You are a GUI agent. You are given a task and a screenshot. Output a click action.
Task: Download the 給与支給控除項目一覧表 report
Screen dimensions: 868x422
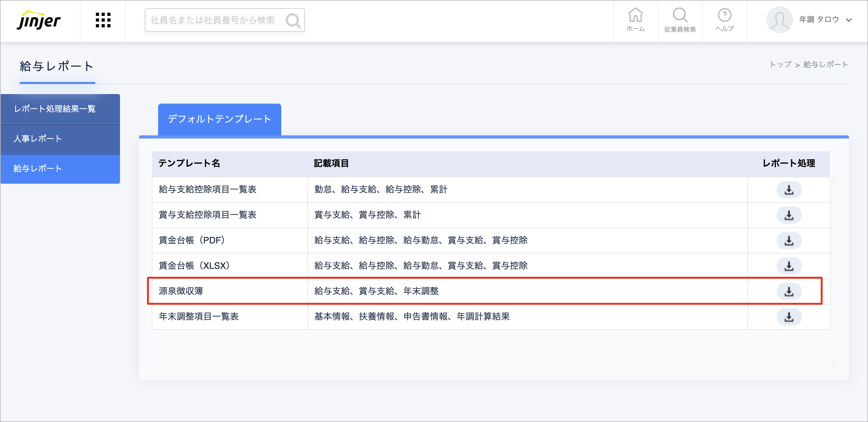coord(789,190)
